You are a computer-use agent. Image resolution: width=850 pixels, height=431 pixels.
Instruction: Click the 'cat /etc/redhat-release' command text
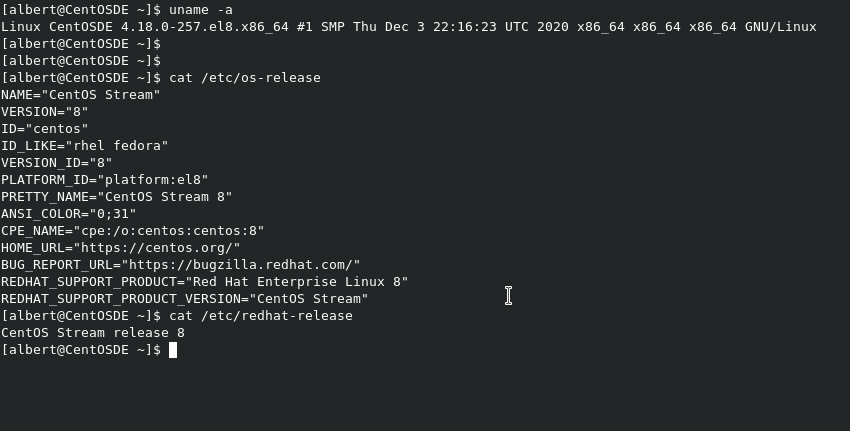pyautogui.click(x=260, y=315)
